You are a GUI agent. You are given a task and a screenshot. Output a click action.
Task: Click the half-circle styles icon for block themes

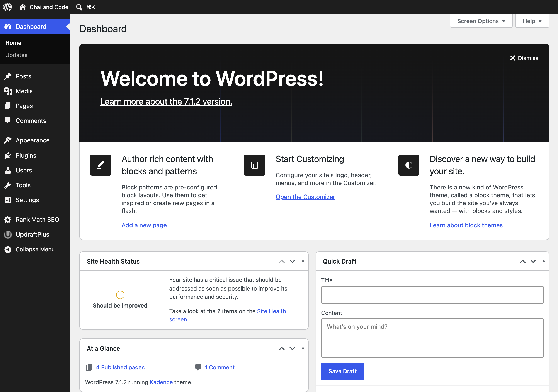408,165
